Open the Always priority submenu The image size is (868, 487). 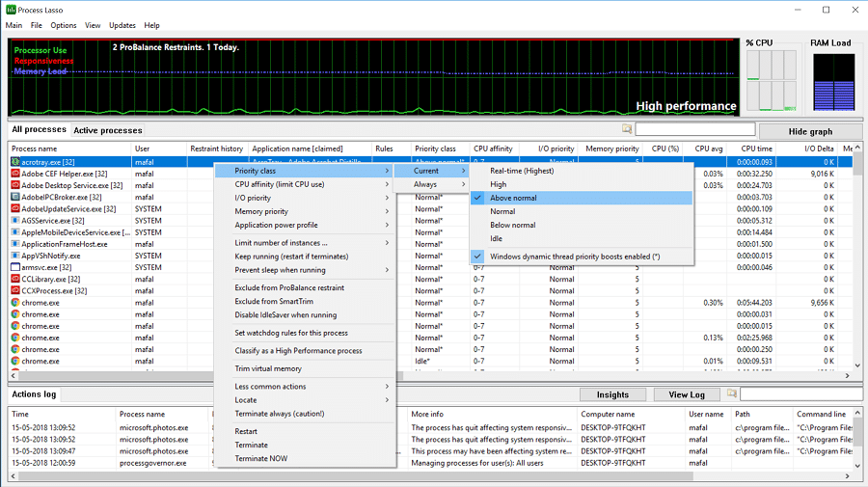point(432,184)
